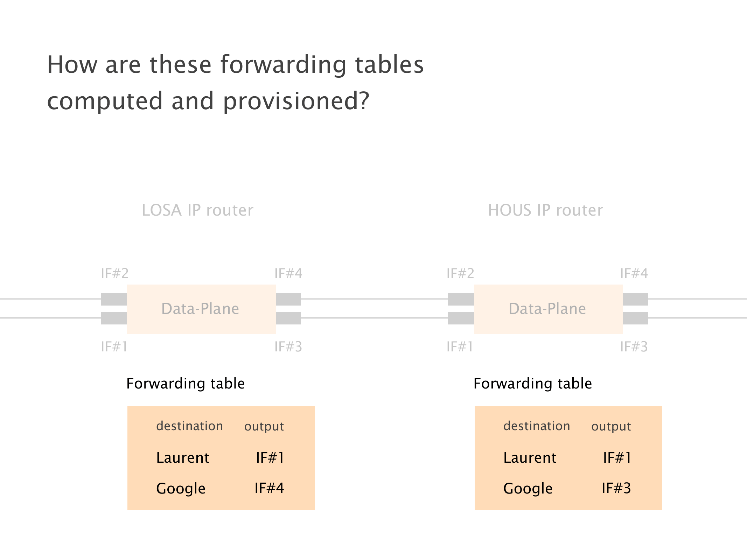Click the Laurent entry in HOUS table

click(x=530, y=458)
